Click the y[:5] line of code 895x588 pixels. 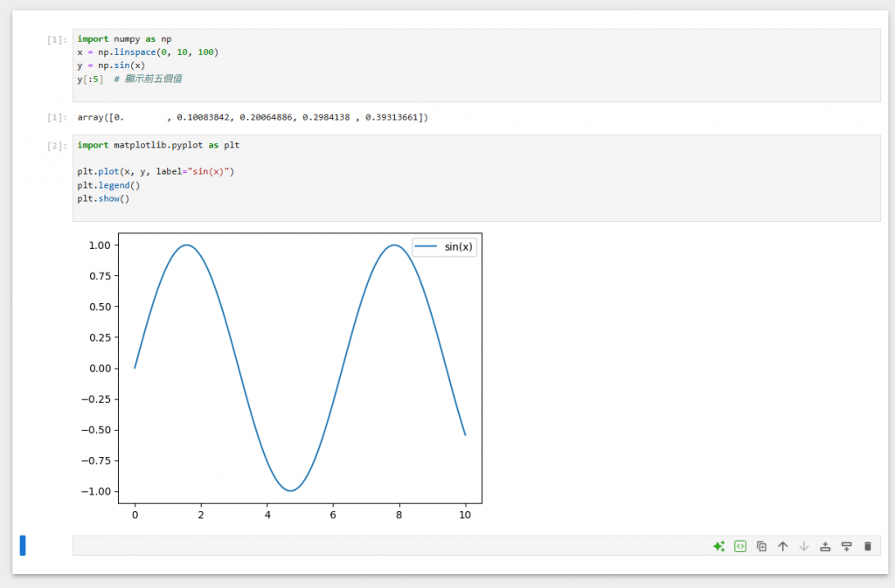(129, 79)
